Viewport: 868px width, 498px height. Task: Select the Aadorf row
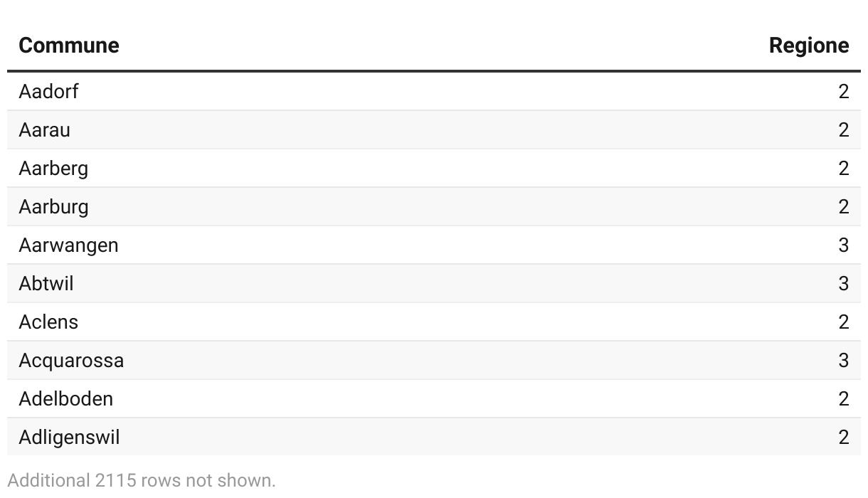pos(434,91)
